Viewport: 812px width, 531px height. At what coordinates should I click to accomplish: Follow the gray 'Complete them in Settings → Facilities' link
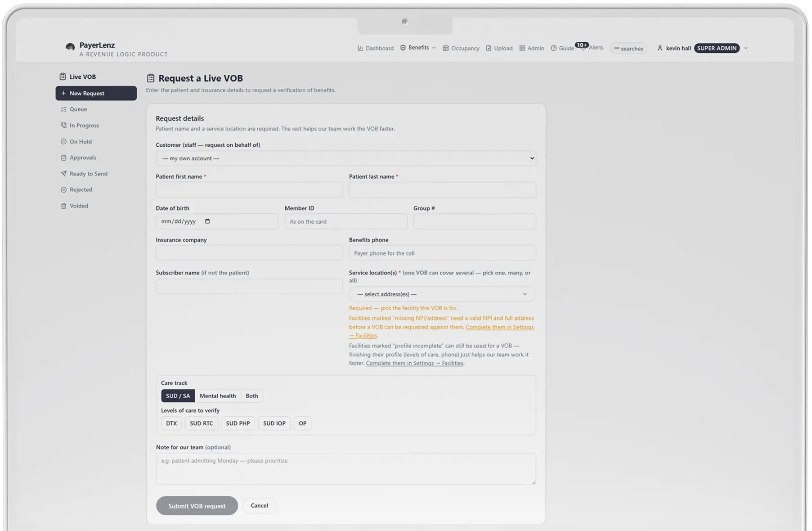tap(414, 363)
